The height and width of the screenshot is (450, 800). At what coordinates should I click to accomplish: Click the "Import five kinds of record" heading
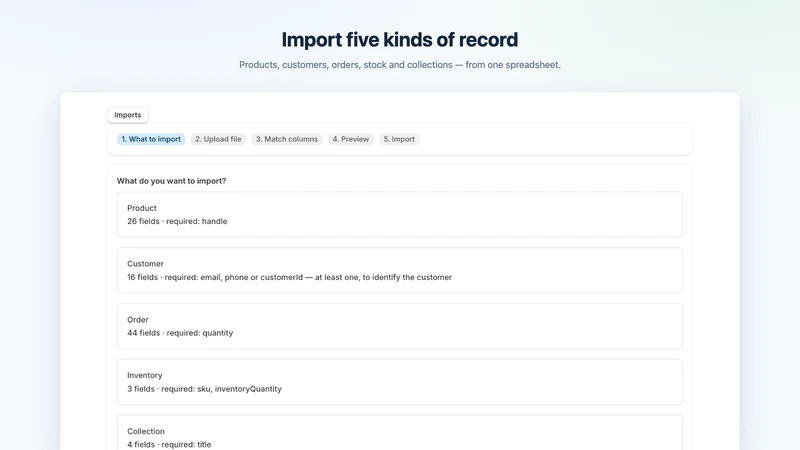click(x=400, y=40)
